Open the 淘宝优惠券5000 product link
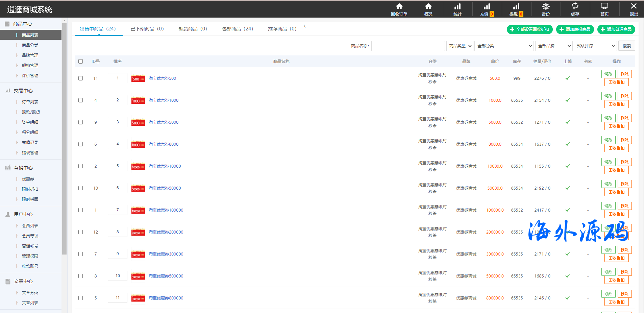Image resolution: width=644 pixels, height=313 pixels. [x=164, y=122]
